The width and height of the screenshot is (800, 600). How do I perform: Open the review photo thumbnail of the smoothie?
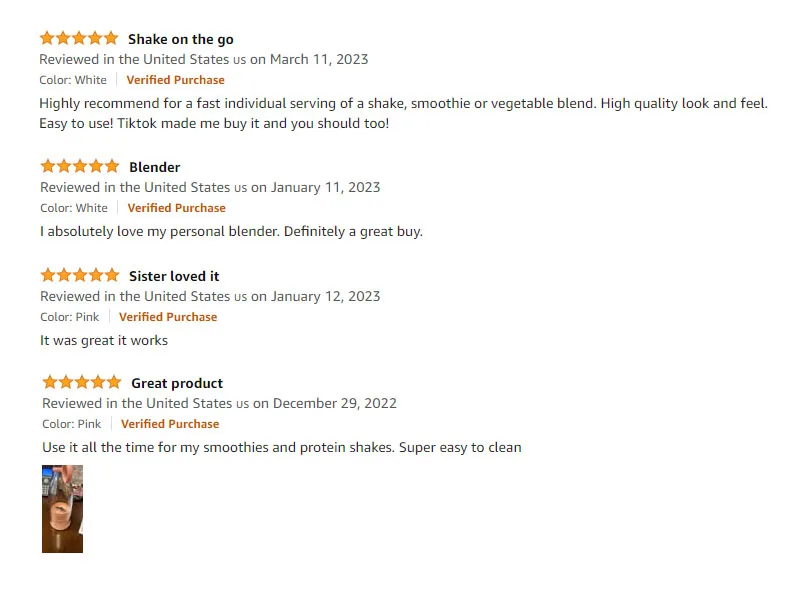[x=62, y=508]
